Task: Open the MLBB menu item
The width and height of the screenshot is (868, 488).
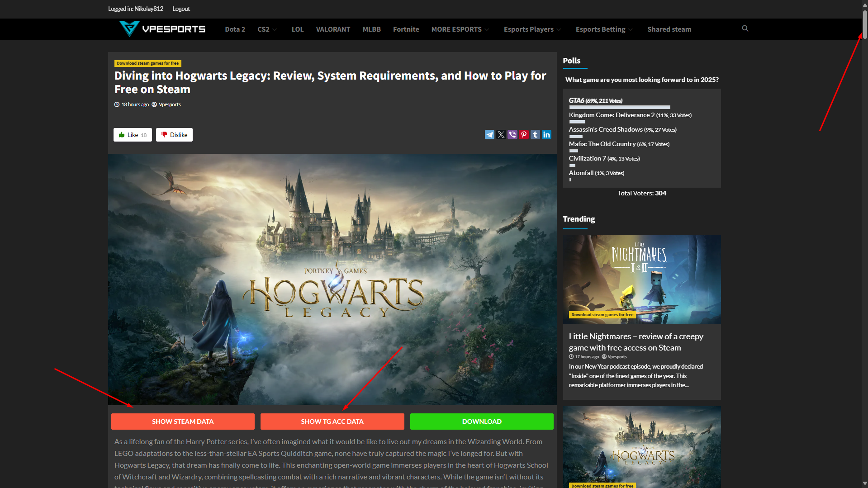Action: (372, 29)
